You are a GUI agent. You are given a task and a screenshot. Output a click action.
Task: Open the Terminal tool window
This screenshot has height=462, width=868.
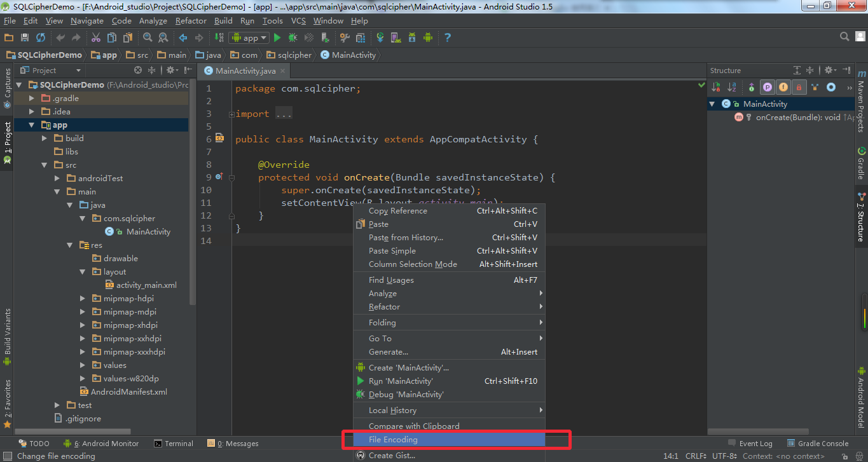[174, 444]
